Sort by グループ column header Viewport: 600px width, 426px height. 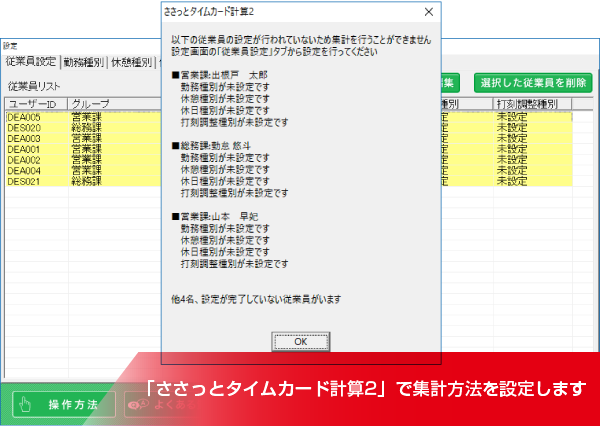tap(114, 104)
